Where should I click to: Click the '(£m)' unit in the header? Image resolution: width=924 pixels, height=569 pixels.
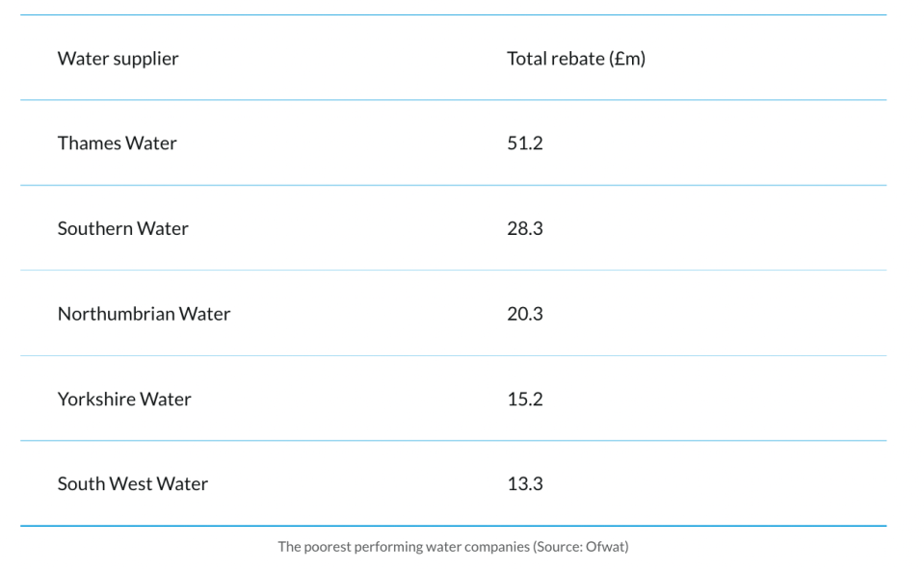pos(627,59)
